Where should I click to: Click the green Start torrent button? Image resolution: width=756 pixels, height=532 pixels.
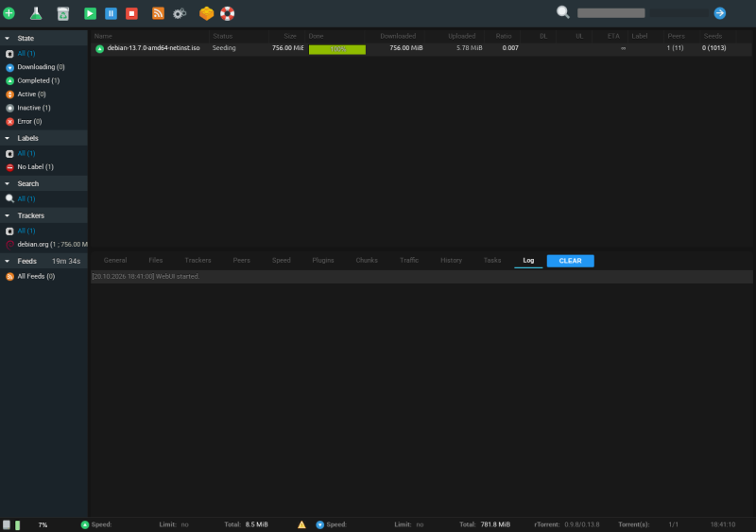tap(90, 13)
